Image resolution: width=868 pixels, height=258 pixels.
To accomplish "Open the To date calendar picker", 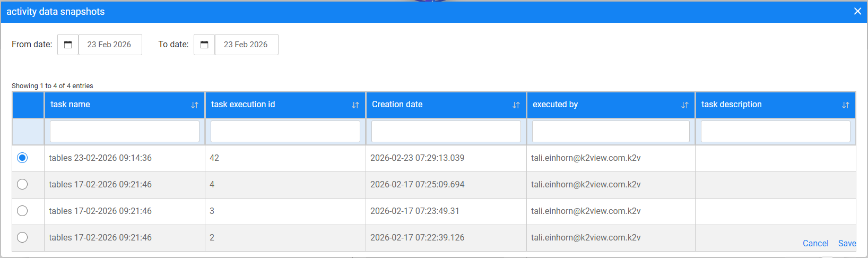I will (x=204, y=45).
